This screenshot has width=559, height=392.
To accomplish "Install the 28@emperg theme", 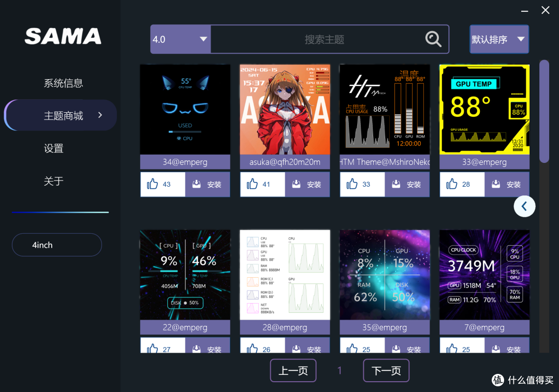I will click(x=307, y=345).
